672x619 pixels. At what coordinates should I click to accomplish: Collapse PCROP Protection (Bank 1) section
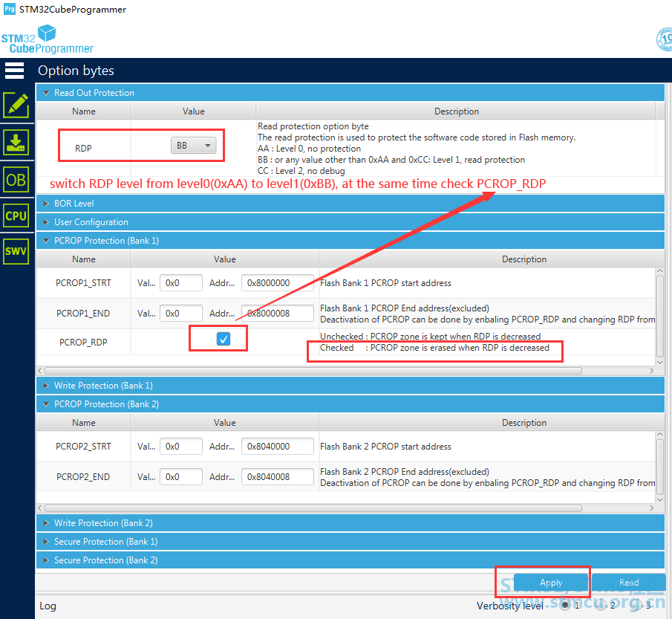[x=350, y=241]
